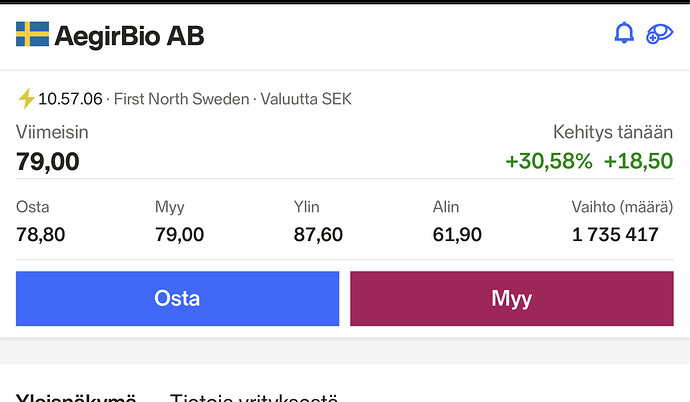Open the Yleisnäkymä tab
The height and width of the screenshot is (402, 690).
76,398
